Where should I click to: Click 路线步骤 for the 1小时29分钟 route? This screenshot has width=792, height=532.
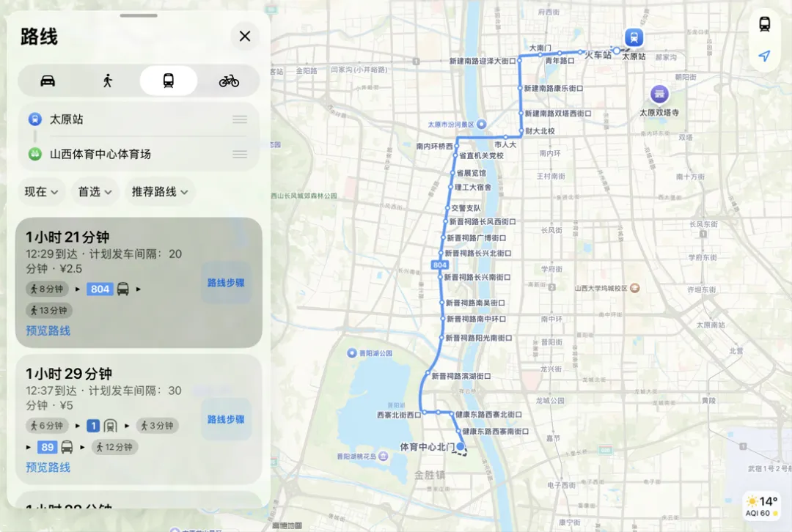226,419
